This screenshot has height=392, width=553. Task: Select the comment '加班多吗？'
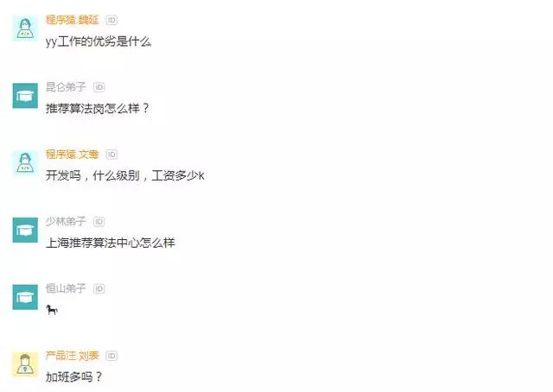(73, 376)
